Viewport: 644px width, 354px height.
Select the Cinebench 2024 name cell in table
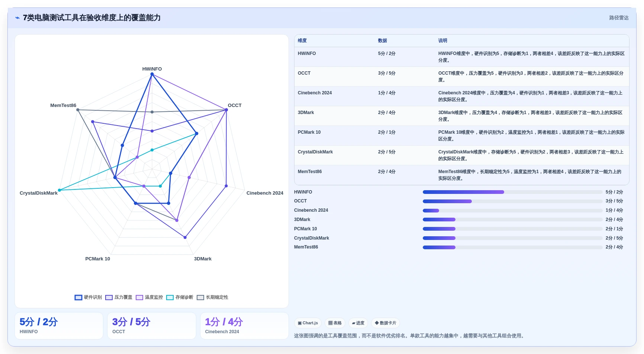315,93
